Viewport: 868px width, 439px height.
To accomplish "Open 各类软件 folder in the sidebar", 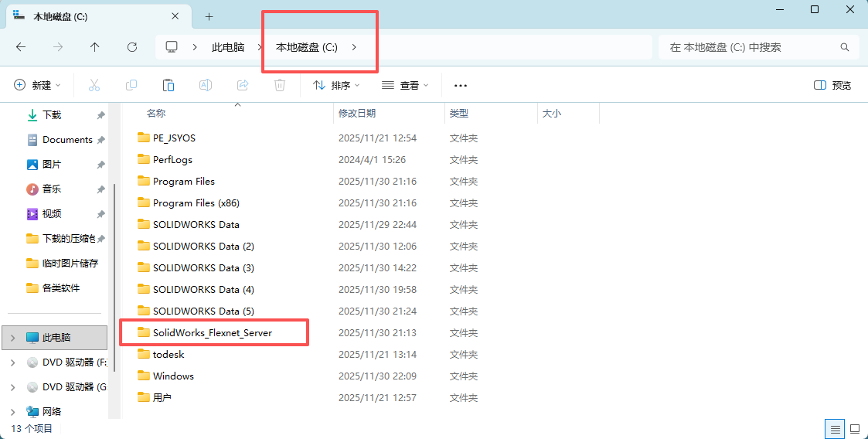I will coord(61,288).
